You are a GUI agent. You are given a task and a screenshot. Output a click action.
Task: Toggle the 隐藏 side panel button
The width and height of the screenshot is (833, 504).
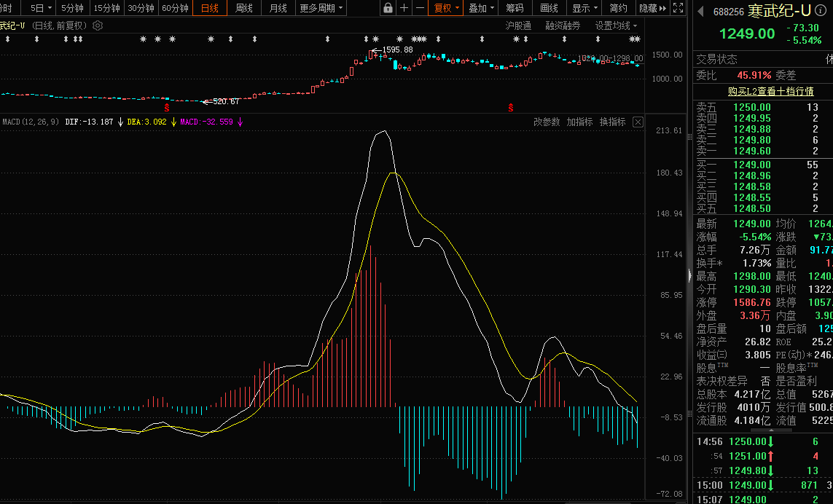coord(652,8)
